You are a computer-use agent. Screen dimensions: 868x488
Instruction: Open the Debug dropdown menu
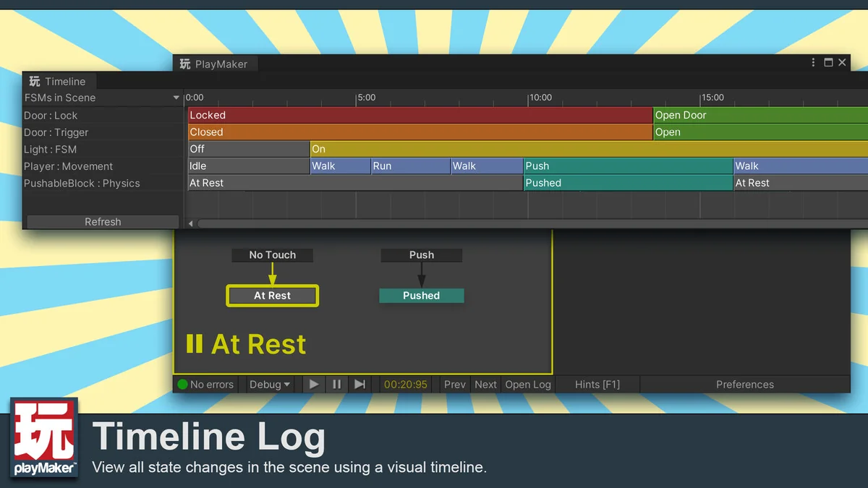(x=269, y=385)
